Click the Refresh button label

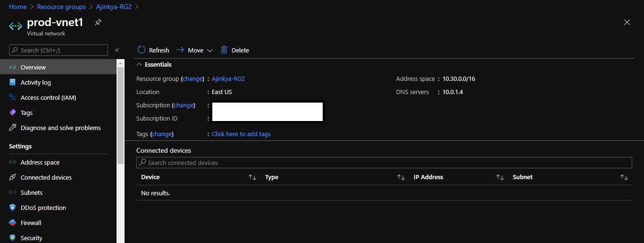[159, 50]
